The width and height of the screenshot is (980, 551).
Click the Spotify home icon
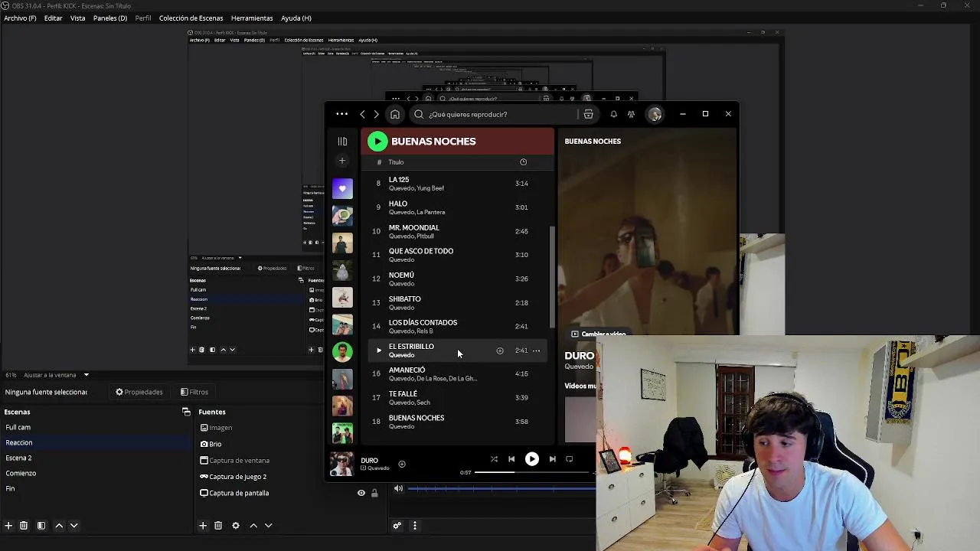pyautogui.click(x=395, y=114)
